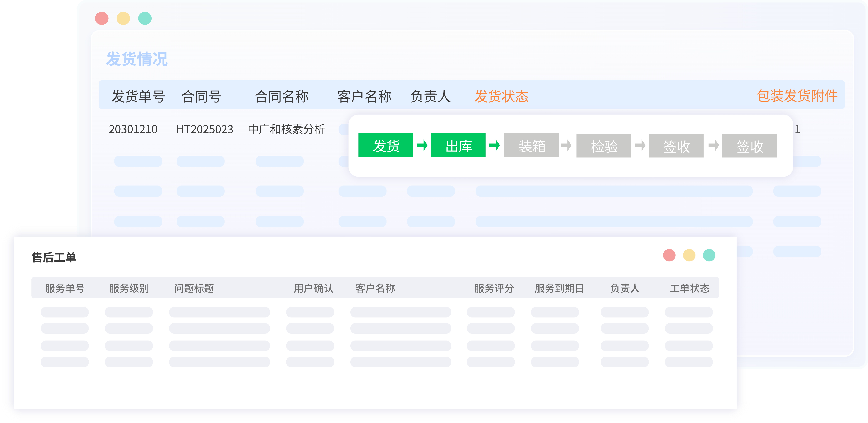Viewport: 868px width, 423px height.
Task: Select contract name 中广和核素分析
Action: (286, 129)
